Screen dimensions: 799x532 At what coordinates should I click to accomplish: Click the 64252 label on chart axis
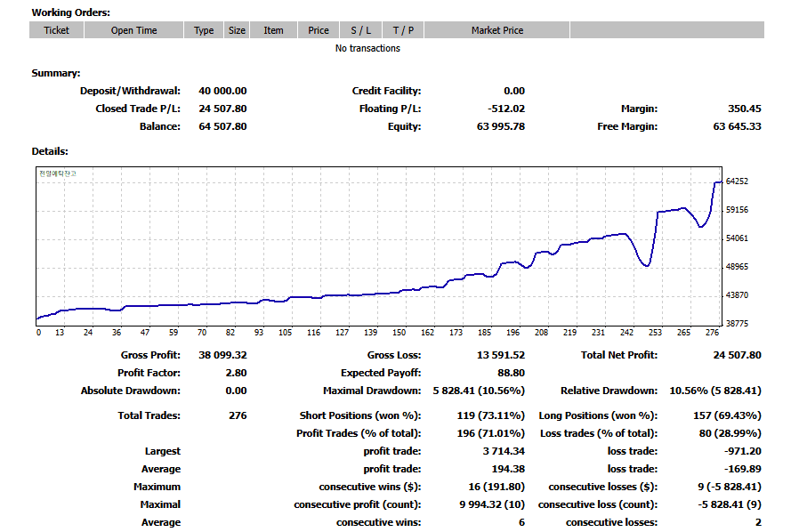tap(737, 181)
